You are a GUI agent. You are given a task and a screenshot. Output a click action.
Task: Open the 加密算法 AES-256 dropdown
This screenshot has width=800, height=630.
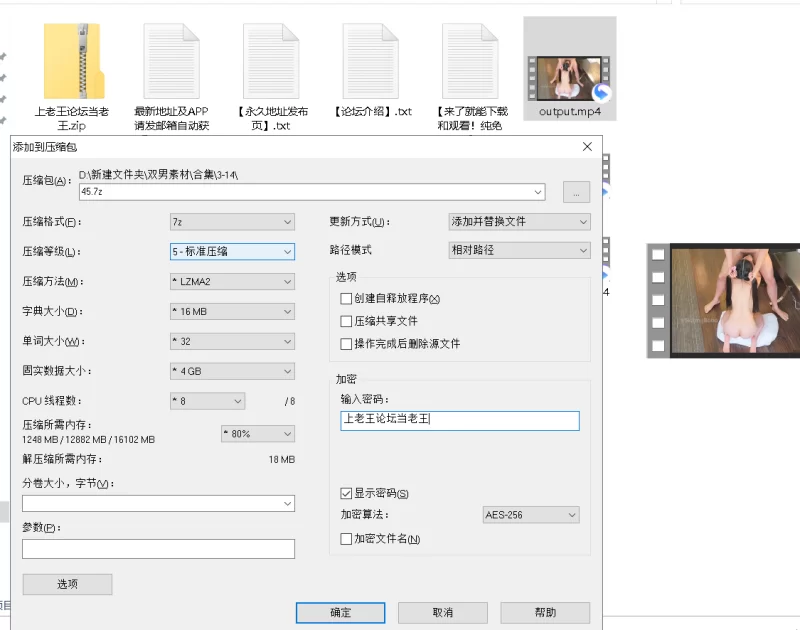pos(530,515)
